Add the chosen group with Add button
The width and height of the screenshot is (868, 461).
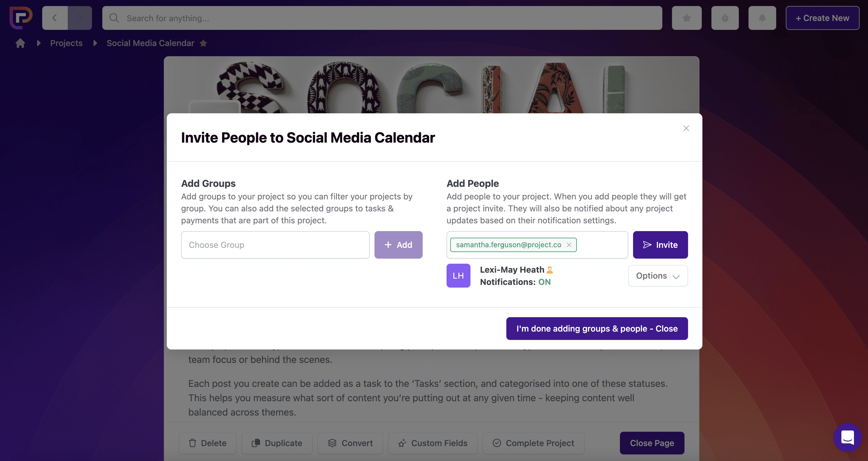point(398,245)
